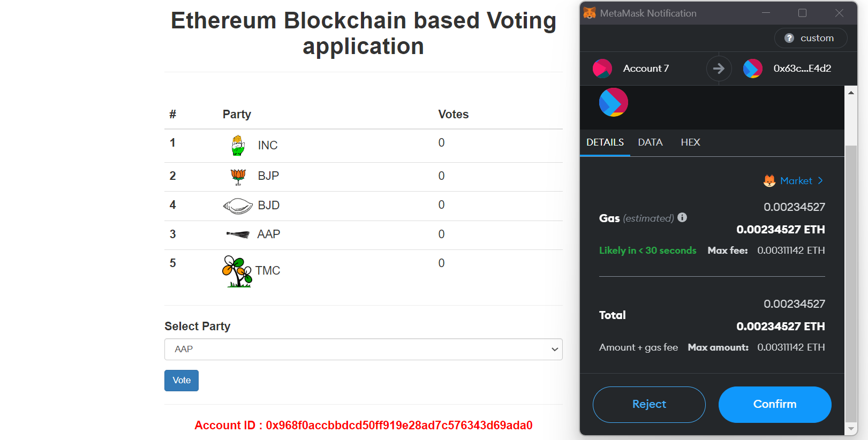Reject the pending transaction
The image size is (868, 440).
pyautogui.click(x=648, y=404)
